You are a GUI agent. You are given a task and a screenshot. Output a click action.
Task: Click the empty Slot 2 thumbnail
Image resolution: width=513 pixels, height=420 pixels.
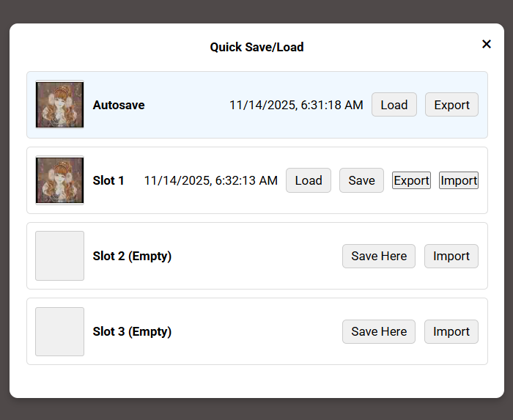click(59, 256)
